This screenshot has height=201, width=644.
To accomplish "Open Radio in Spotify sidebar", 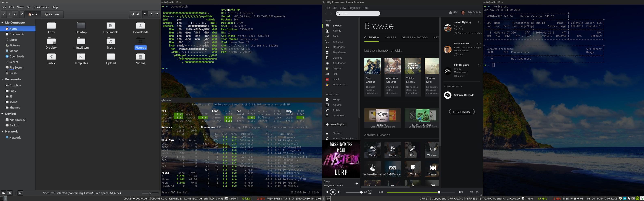I will (336, 36).
